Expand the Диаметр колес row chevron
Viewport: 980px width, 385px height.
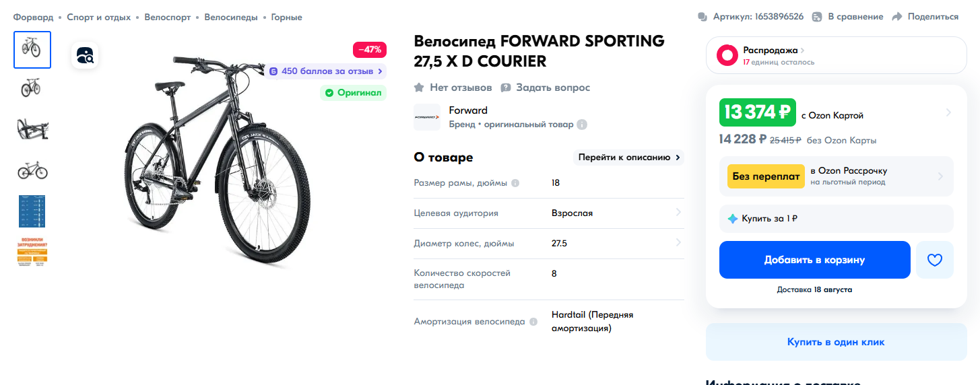pyautogui.click(x=678, y=243)
